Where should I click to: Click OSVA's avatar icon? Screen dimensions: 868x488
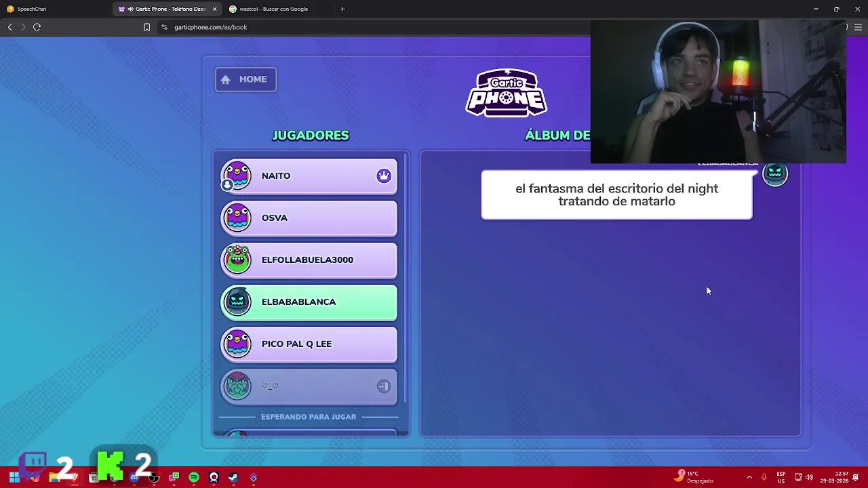point(237,218)
